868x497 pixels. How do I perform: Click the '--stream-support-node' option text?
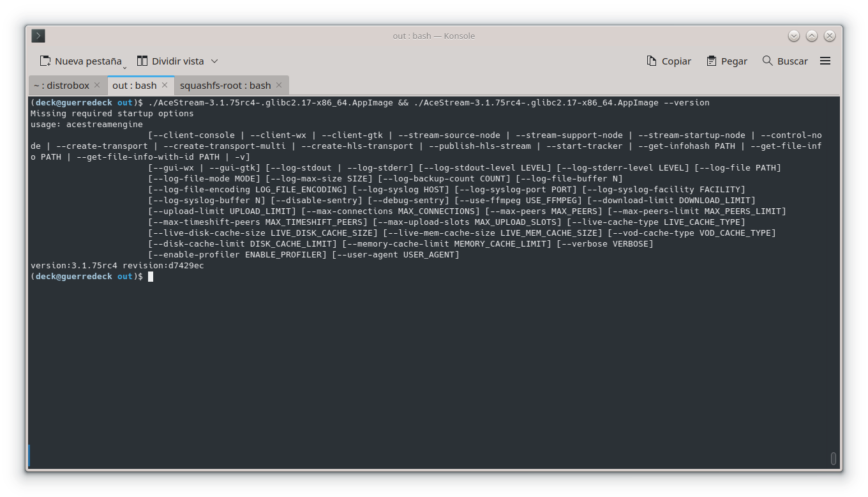[x=569, y=135]
